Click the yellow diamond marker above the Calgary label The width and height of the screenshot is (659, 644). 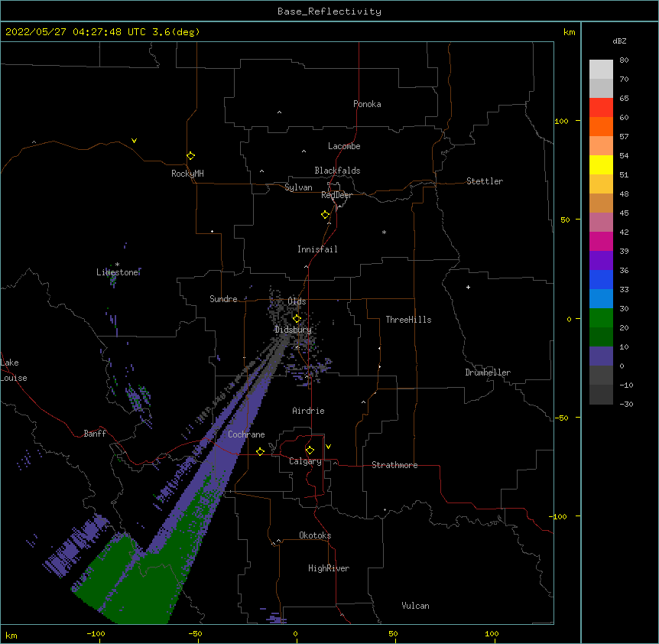(310, 450)
